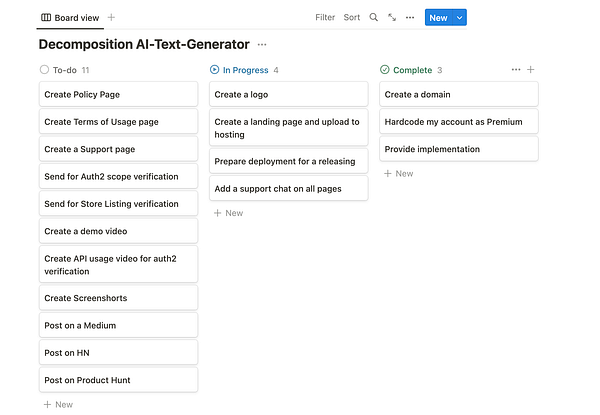Open the view options three-dot menu
The width and height of the screenshot is (600, 415).
point(410,17)
